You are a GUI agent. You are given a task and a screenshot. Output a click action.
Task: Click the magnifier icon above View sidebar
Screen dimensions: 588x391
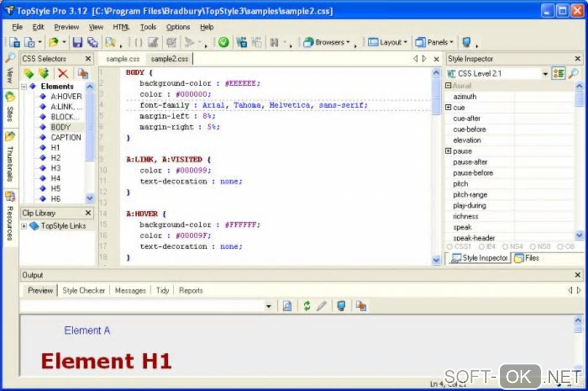10,58
